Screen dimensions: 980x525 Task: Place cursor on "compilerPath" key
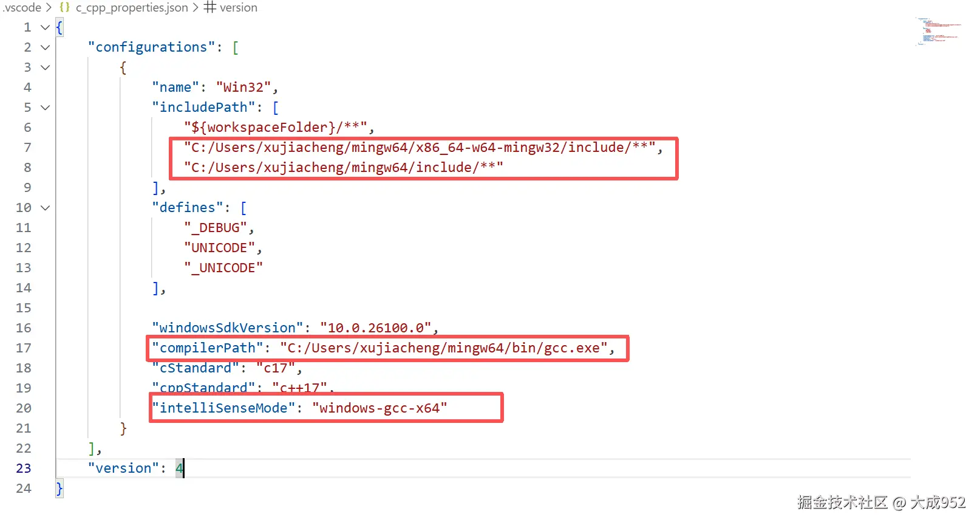(208, 348)
